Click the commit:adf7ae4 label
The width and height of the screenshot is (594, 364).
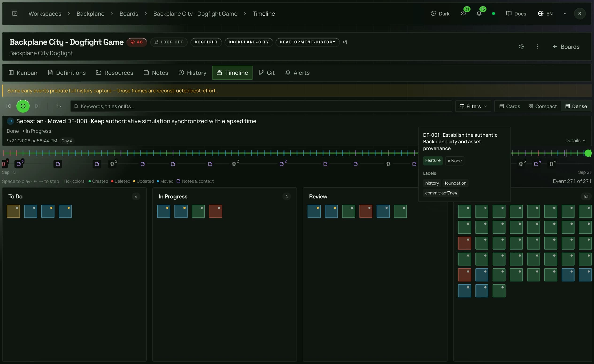[441, 193]
